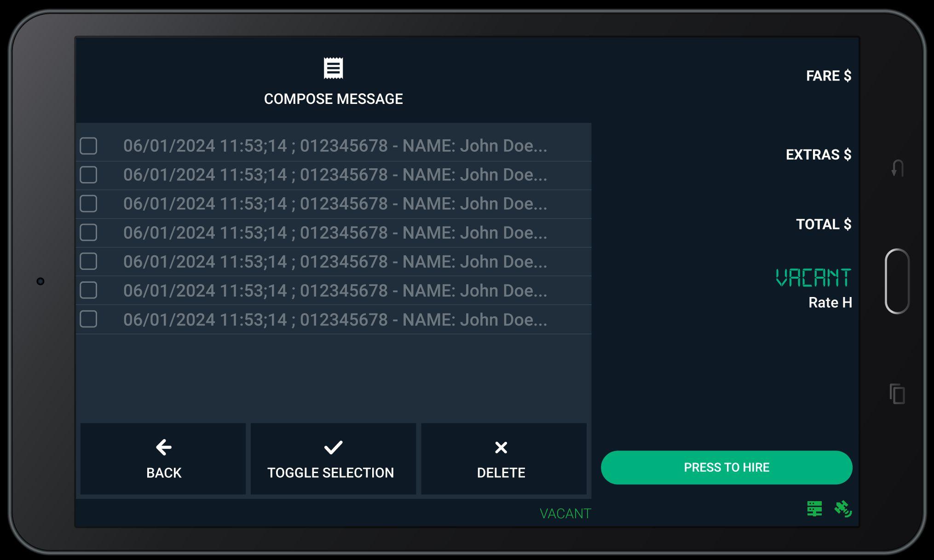The width and height of the screenshot is (934, 560).
Task: Click the receipt icon above Compose Message
Action: [x=333, y=69]
